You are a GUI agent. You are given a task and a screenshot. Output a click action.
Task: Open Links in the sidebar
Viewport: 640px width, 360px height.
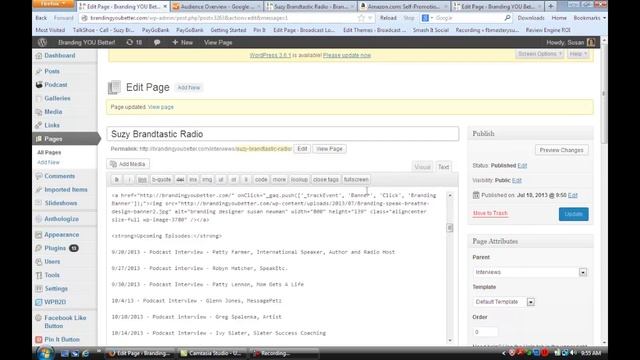point(52,125)
